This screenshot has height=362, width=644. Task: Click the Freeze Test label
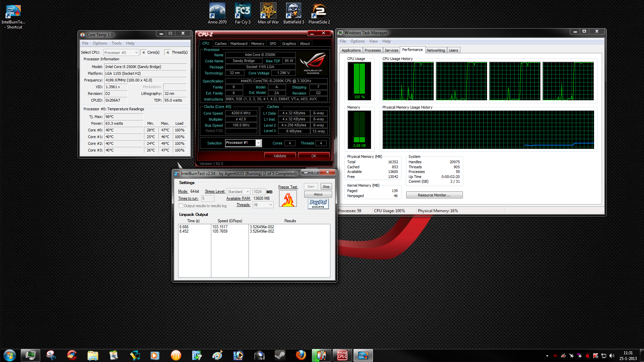tap(288, 187)
